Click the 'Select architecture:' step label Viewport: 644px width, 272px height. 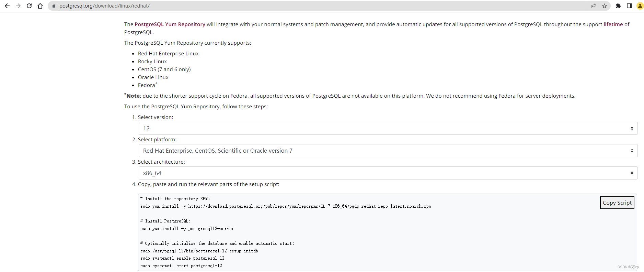click(x=161, y=162)
